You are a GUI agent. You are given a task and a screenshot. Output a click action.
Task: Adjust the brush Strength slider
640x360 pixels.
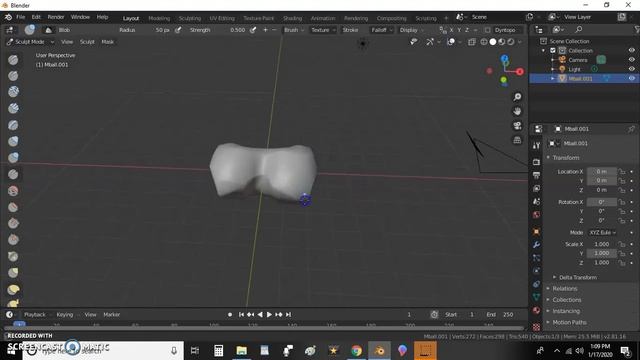[217, 30]
